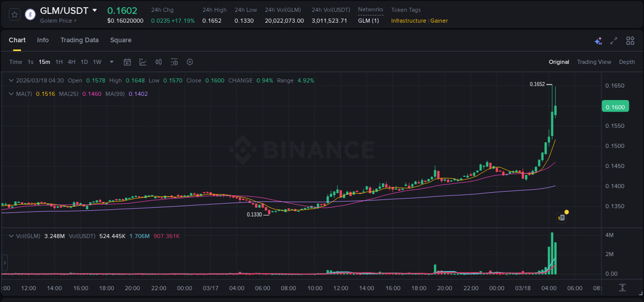Switch to the Trading Data tab

click(x=79, y=40)
